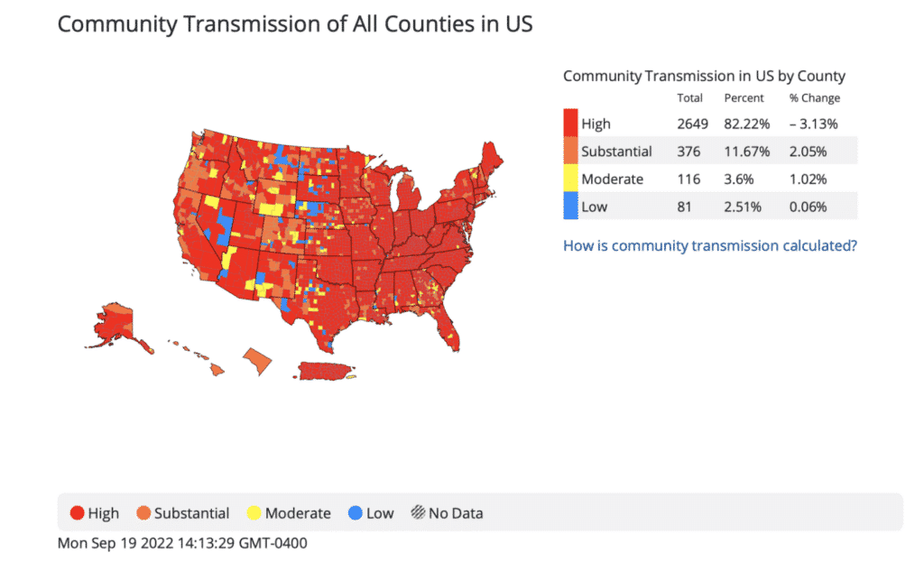Click the Moderate label in bottom legend
The width and height of the screenshot is (924, 562).
[x=298, y=513]
